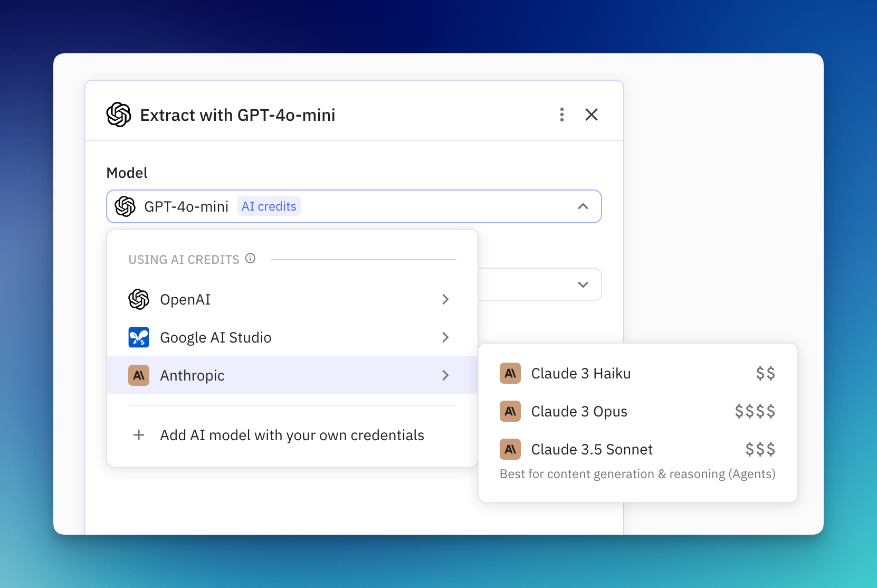Viewport: 877px width, 588px height.
Task: Click the OpenAI logo in the panel header
Action: tap(119, 115)
